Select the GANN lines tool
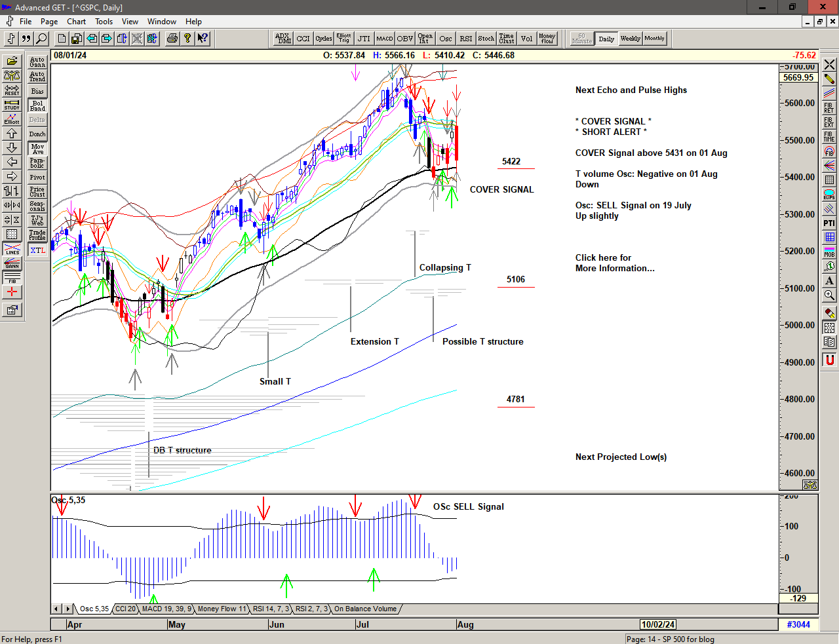 [x=12, y=263]
